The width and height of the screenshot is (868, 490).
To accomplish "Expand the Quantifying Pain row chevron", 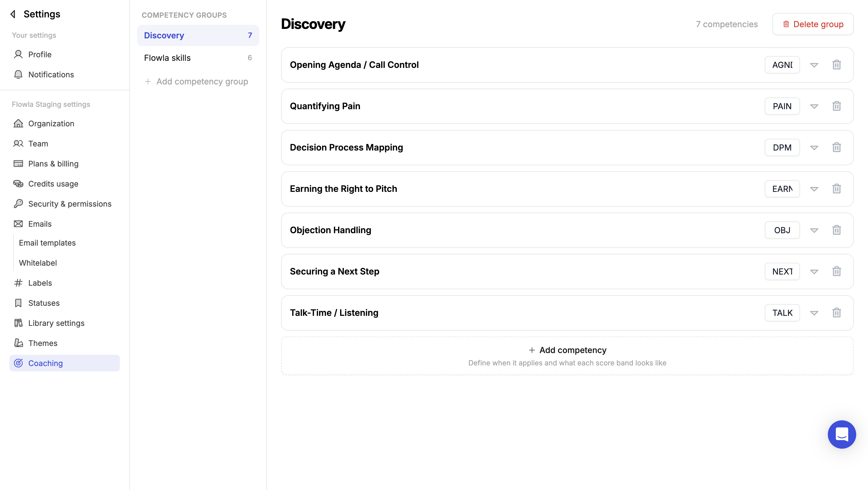I will pos(814,107).
